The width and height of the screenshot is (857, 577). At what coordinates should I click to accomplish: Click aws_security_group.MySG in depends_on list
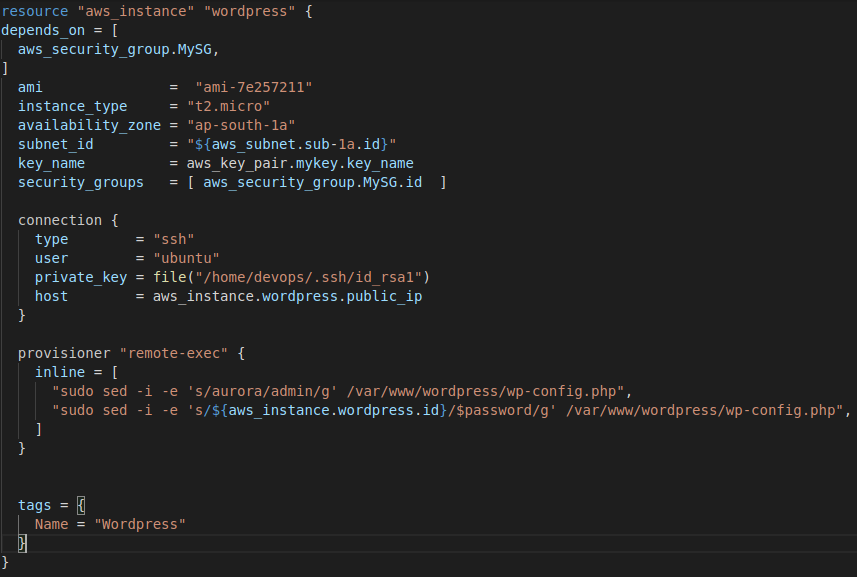pyautogui.click(x=115, y=50)
